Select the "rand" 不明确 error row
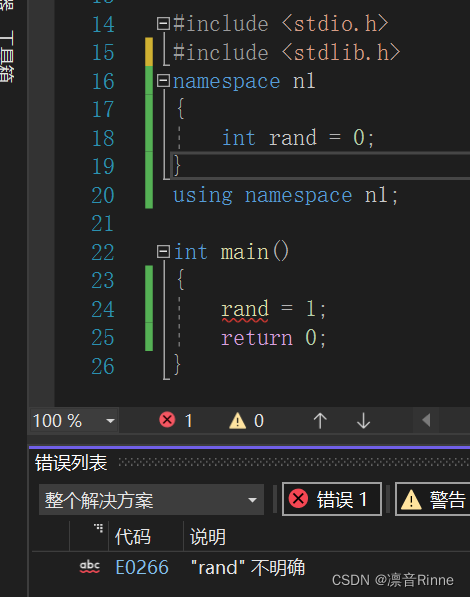This screenshot has width=470, height=597. pos(251,567)
